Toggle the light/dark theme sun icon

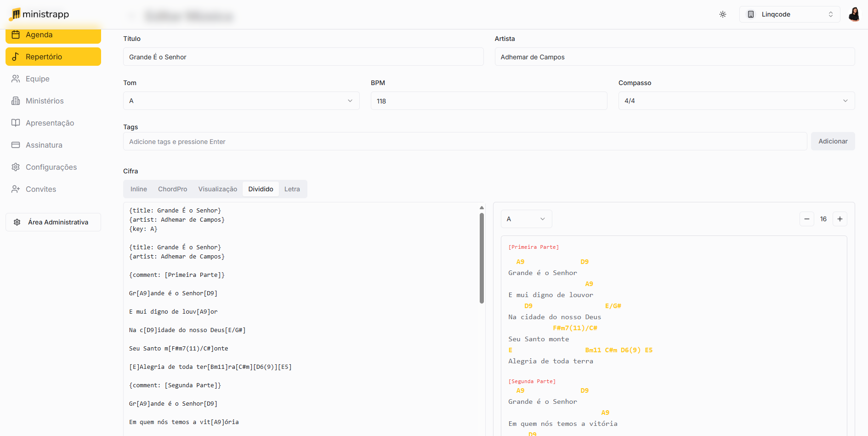722,14
